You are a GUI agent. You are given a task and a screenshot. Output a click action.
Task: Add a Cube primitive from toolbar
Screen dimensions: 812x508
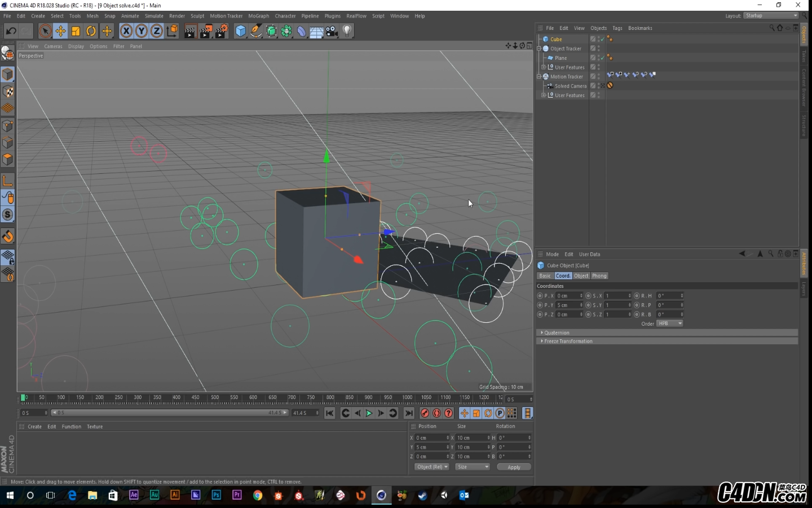point(241,31)
